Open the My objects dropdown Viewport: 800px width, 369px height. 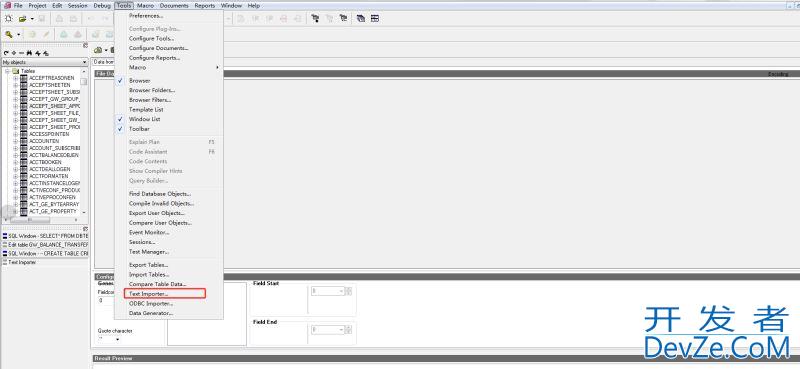(44, 62)
